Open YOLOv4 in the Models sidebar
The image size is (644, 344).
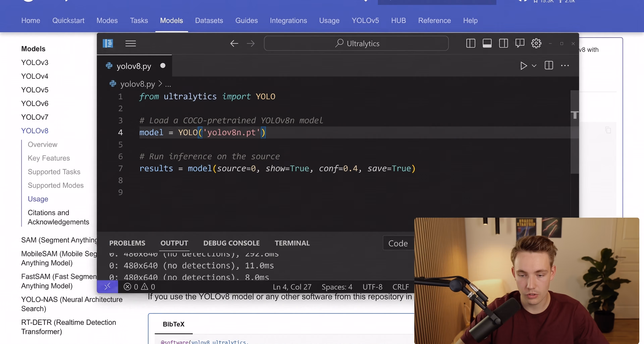35,76
